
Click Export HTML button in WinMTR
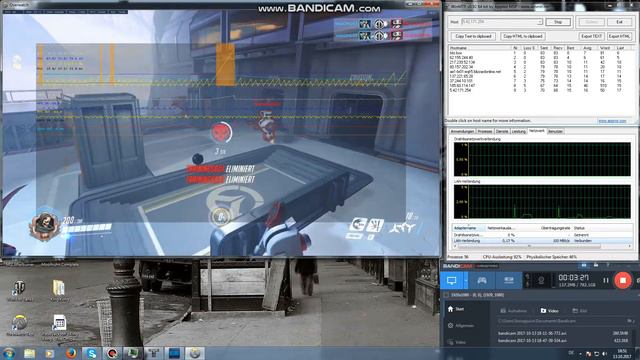tap(620, 36)
